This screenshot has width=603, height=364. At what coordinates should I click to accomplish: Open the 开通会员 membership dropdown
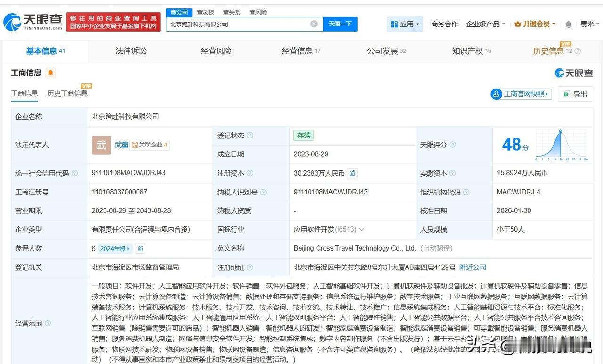[x=535, y=24]
